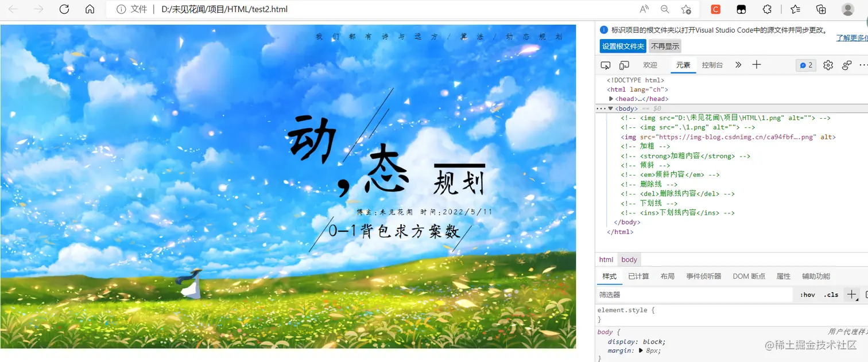Switch to the 欢迎 tab

pos(650,65)
